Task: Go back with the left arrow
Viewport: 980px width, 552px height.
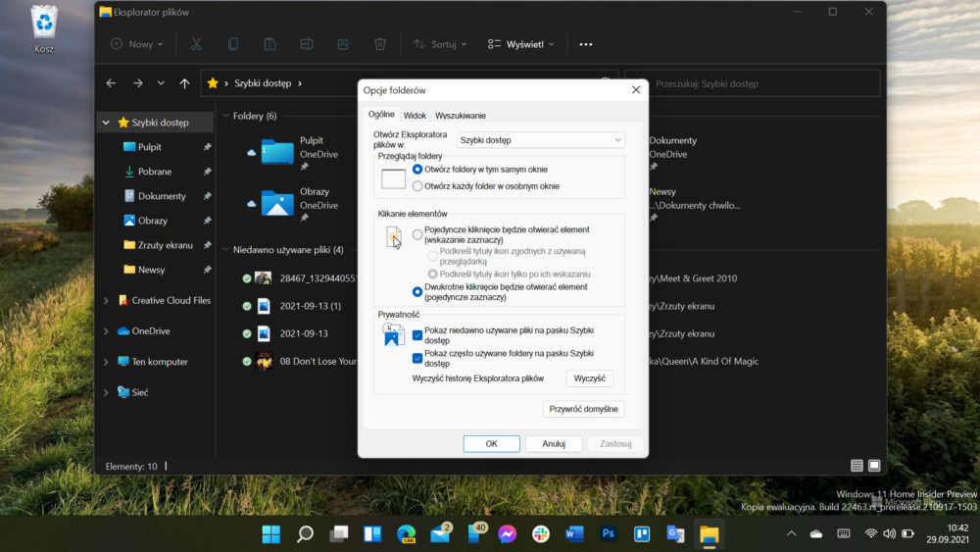Action: (111, 83)
